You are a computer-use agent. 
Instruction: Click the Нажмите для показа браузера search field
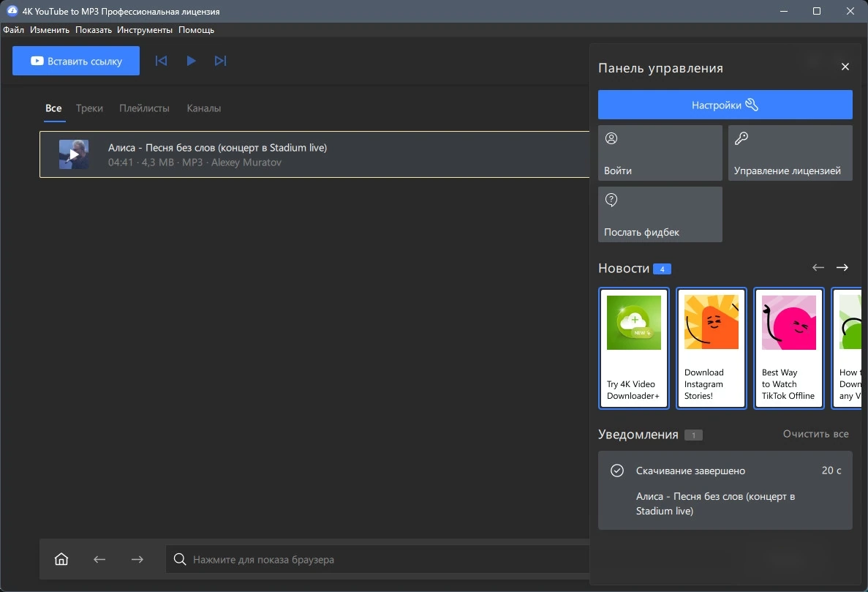point(377,559)
